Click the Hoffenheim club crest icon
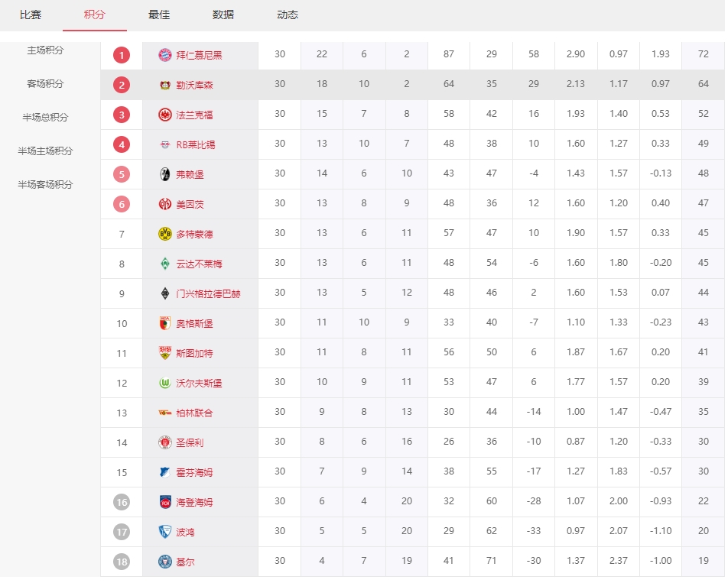This screenshot has height=583, width=728. tap(165, 472)
